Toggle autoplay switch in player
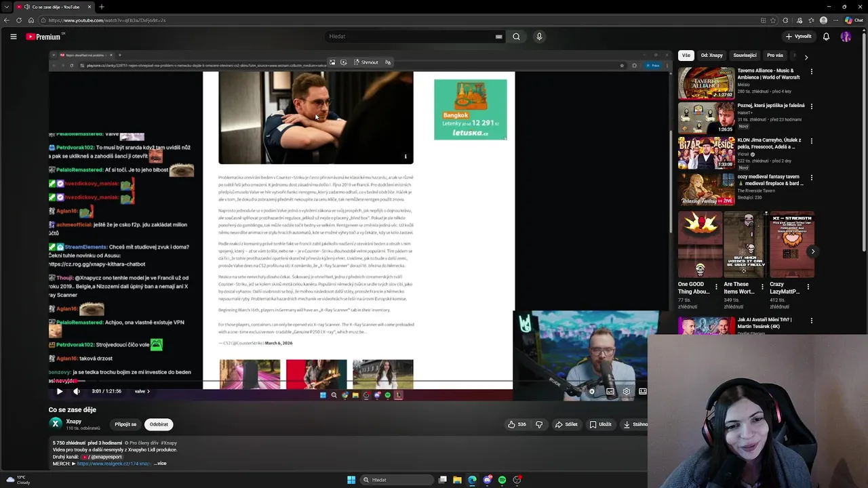 point(591,391)
